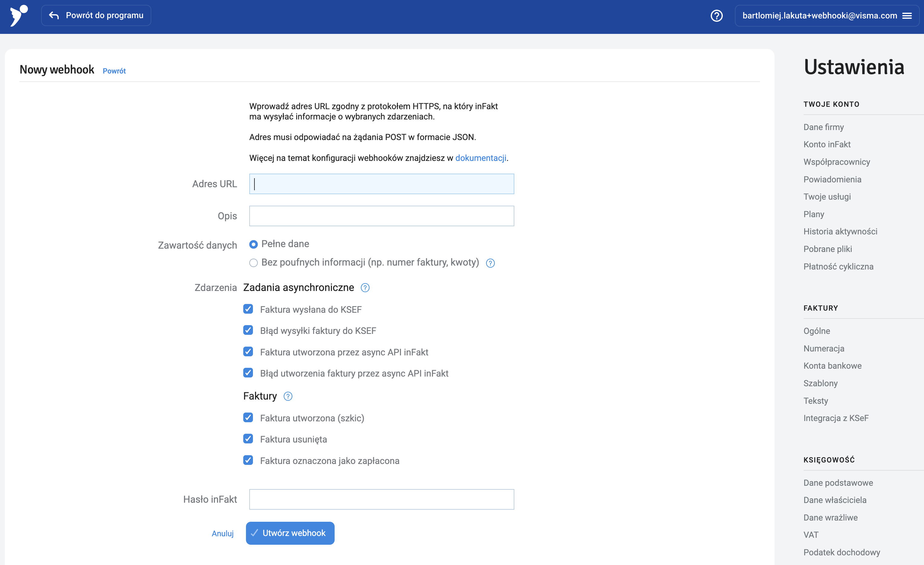This screenshot has width=924, height=565.
Task: Toggle 'Faktura oznaczona jako zapłacona' checkbox
Action: [248, 460]
